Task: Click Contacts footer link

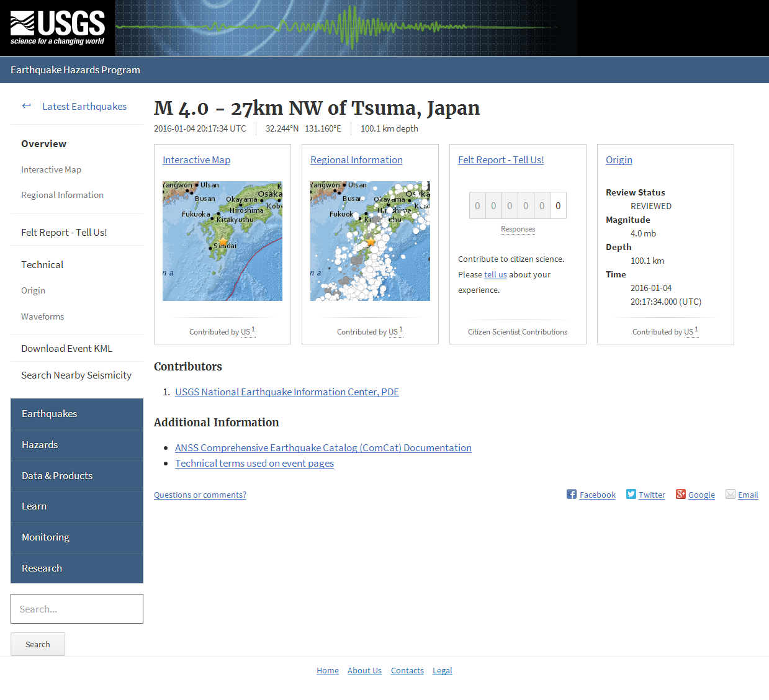Action: click(x=407, y=671)
